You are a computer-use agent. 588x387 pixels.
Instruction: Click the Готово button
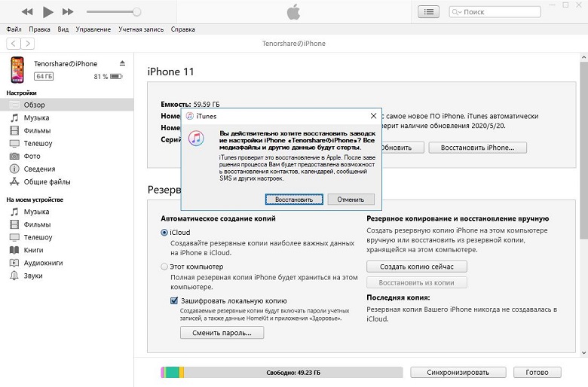coord(537,373)
